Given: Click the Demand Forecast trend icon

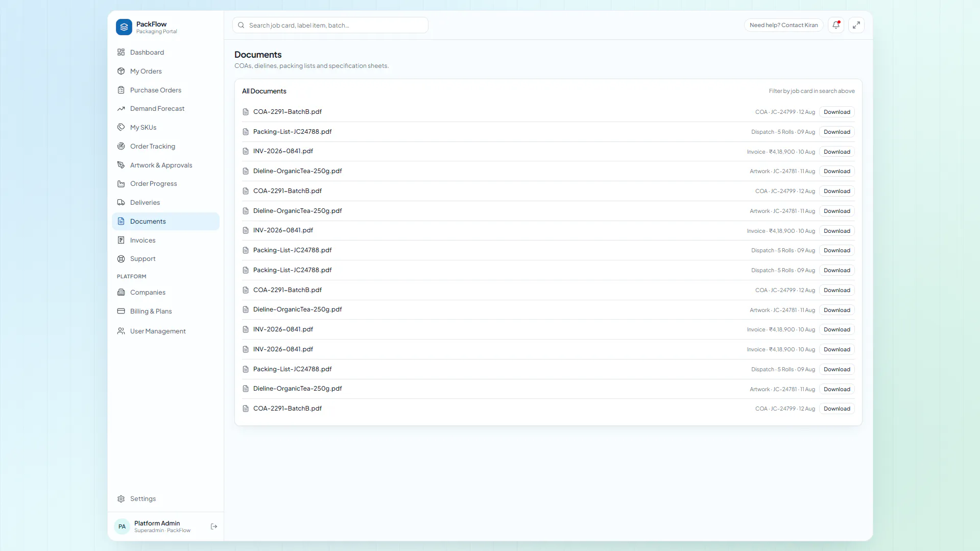Looking at the screenshot, I should [121, 109].
